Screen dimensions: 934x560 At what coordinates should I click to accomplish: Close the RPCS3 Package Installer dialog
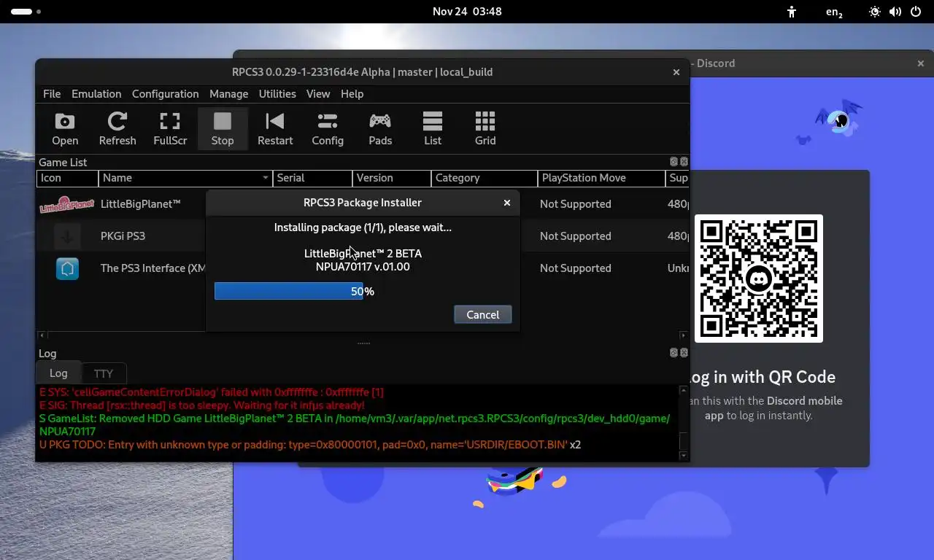(507, 203)
